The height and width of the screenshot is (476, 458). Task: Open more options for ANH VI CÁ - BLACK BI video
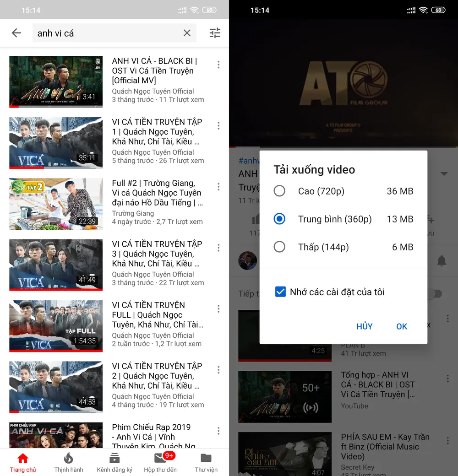pos(218,65)
